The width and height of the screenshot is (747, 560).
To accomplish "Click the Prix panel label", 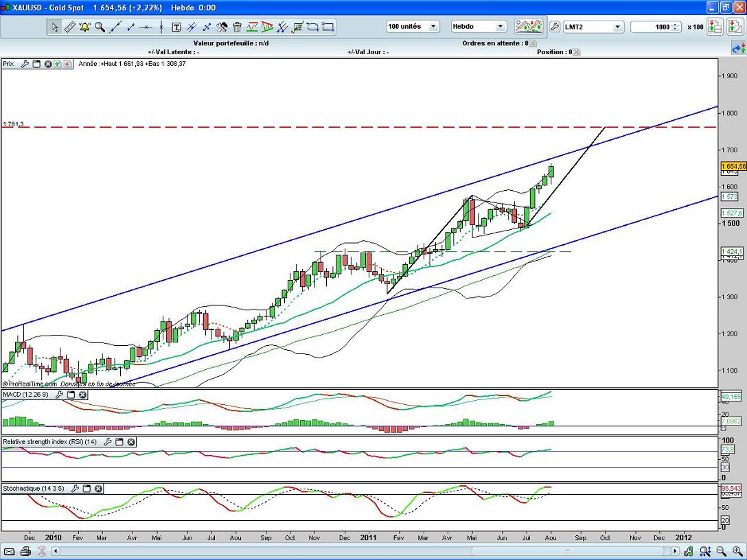I will (8, 64).
